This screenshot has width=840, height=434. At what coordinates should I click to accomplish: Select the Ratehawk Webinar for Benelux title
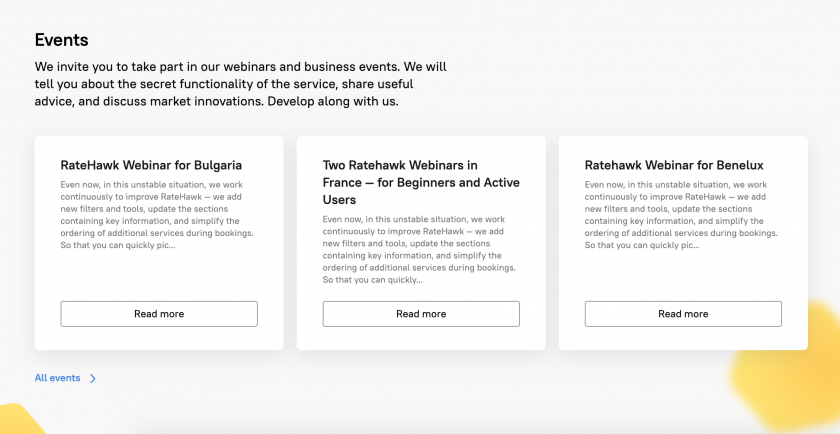click(x=674, y=164)
